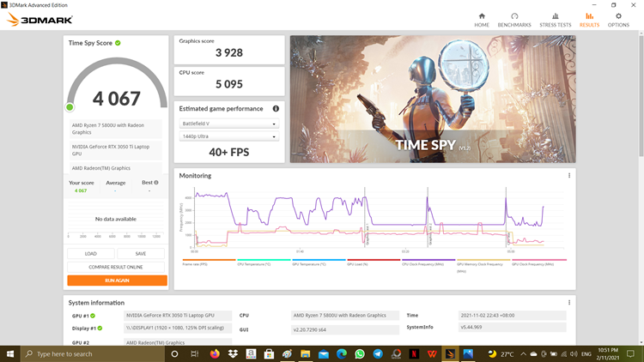Launch Firefox from the taskbar

215,353
